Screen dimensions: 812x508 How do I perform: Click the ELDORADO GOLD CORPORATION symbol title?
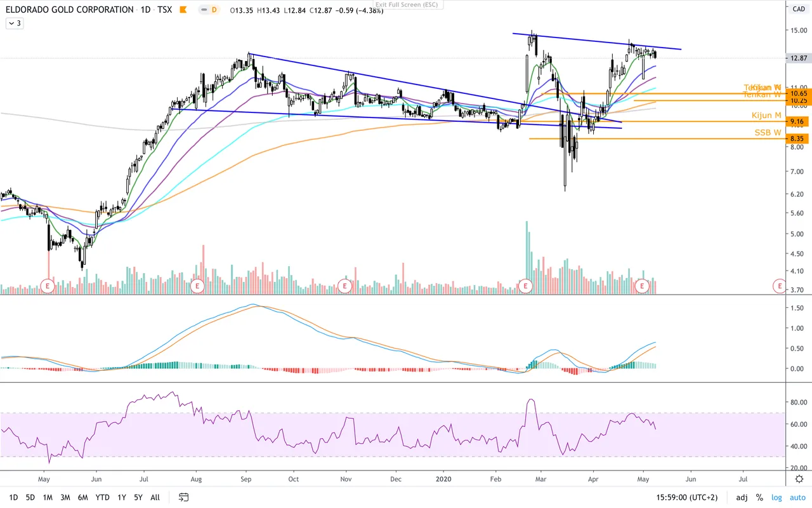(x=69, y=10)
